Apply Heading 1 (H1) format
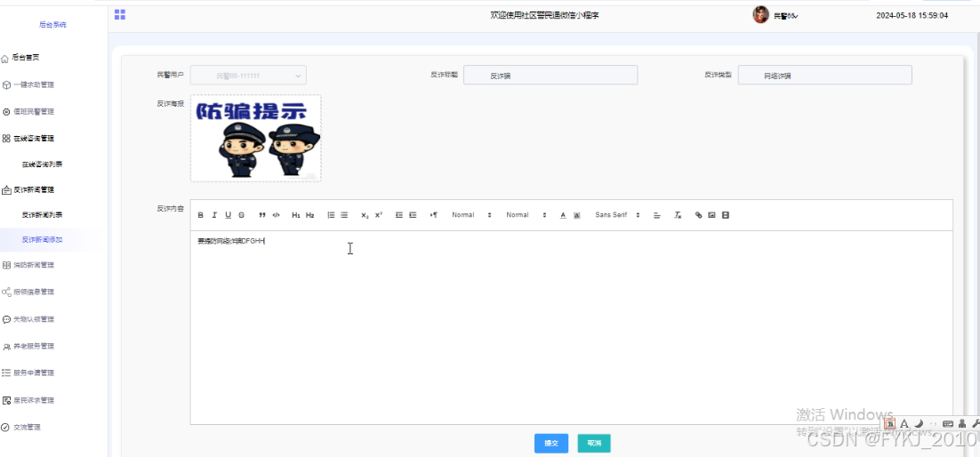This screenshot has width=980, height=457. [296, 215]
